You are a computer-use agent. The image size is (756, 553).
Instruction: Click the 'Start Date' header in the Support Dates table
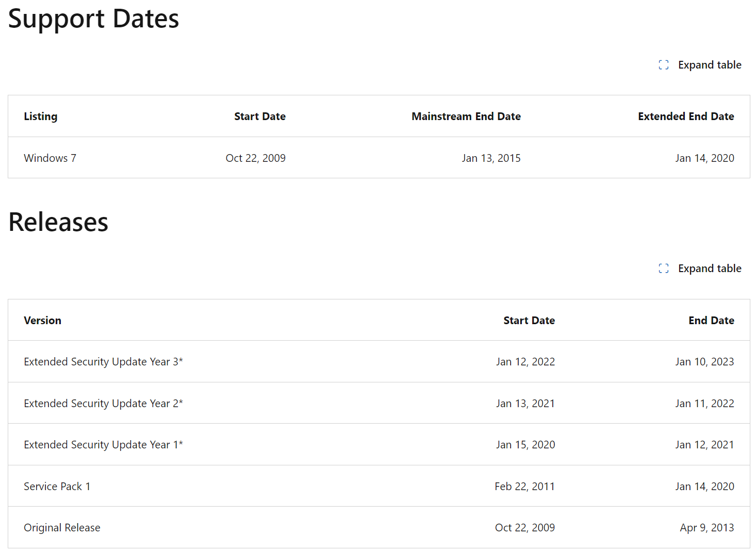260,116
